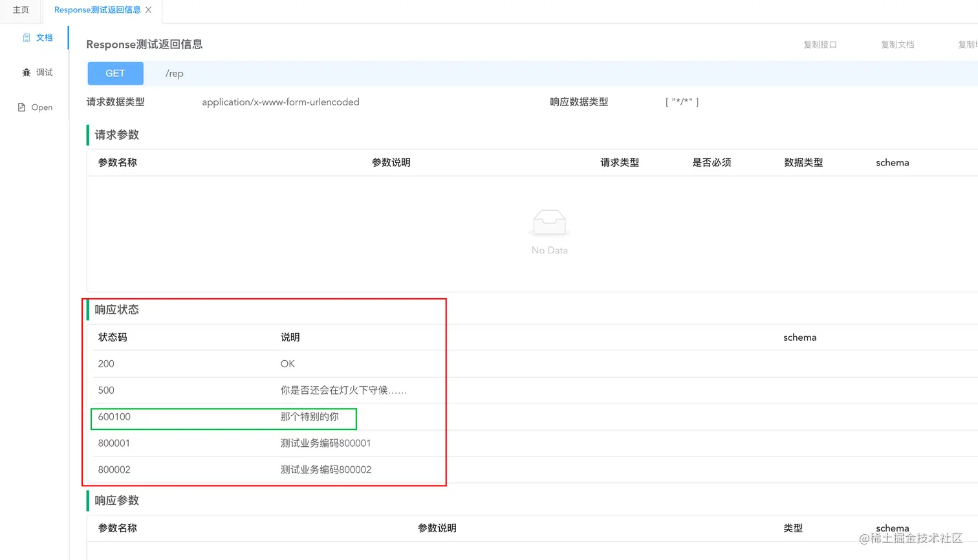This screenshot has height=560, width=978.
Task: Click the 请求参数 section heading
Action: coord(117,135)
